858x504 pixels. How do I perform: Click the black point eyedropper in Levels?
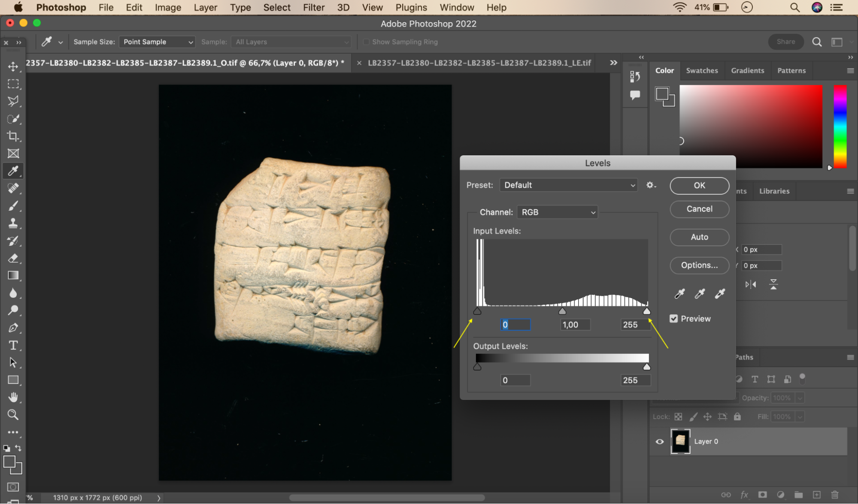coord(679,294)
